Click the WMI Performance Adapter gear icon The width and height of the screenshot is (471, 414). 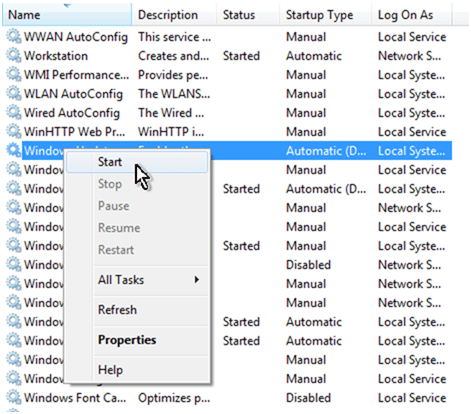tap(14, 74)
